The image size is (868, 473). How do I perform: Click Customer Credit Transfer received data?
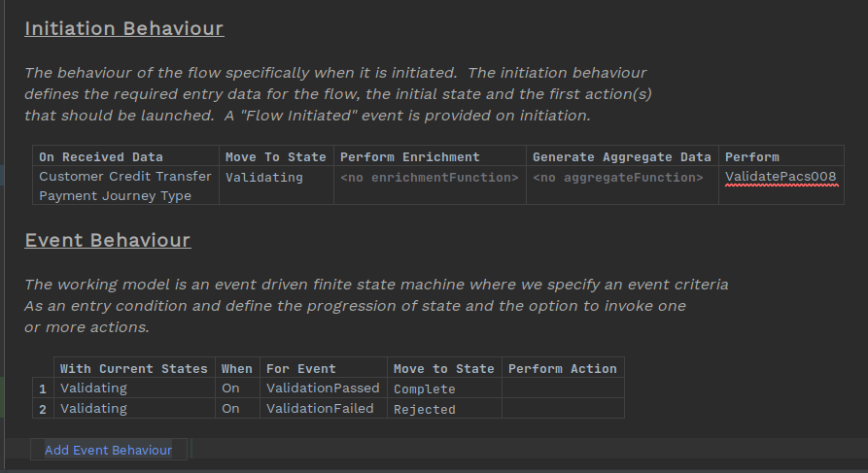point(125,177)
